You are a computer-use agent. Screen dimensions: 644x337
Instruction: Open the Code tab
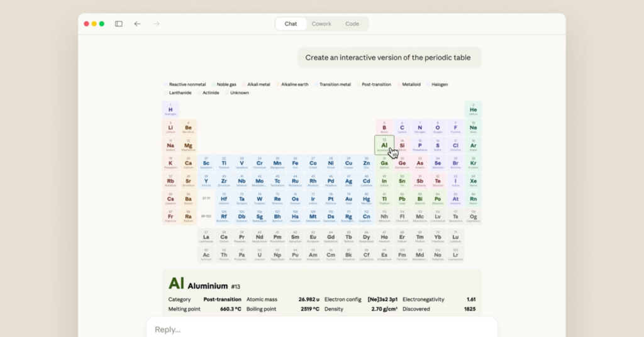click(352, 24)
